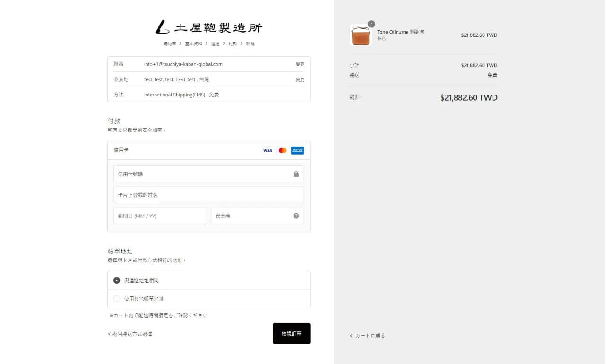Screen dimensions: 605x364
Task: Change the 收貨地 shipping address via 變更 link
Action: pyautogui.click(x=300, y=79)
